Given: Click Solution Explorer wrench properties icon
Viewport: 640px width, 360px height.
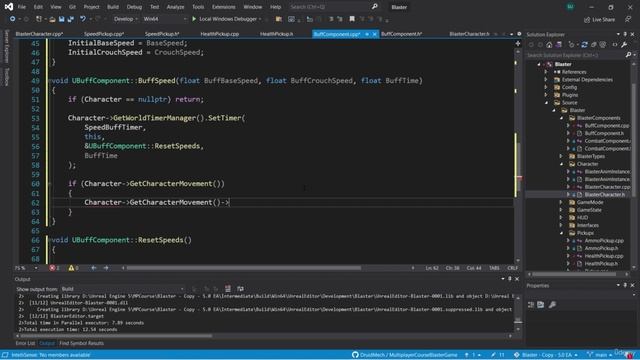Looking at the screenshot, I should pyautogui.click(x=624, y=44).
